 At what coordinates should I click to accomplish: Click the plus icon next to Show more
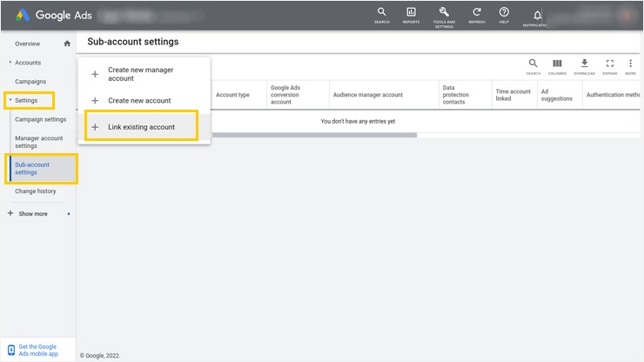[10, 213]
